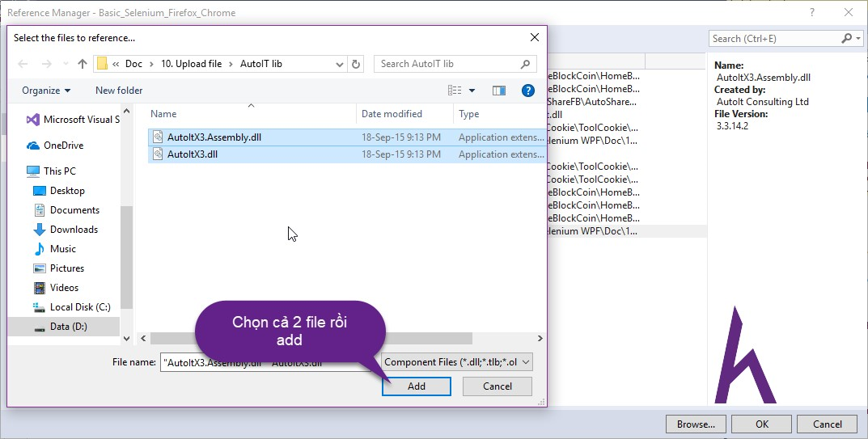Click the file list right scroll arrow

pyautogui.click(x=540, y=338)
